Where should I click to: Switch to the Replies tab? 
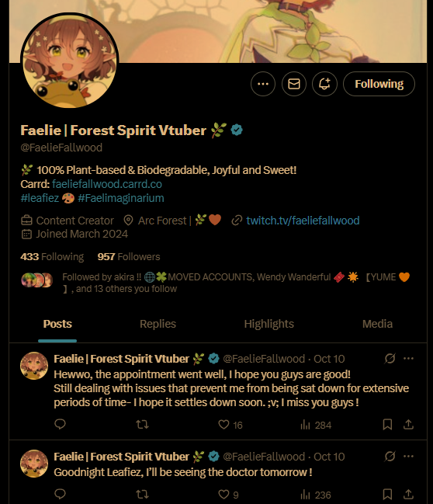[158, 324]
